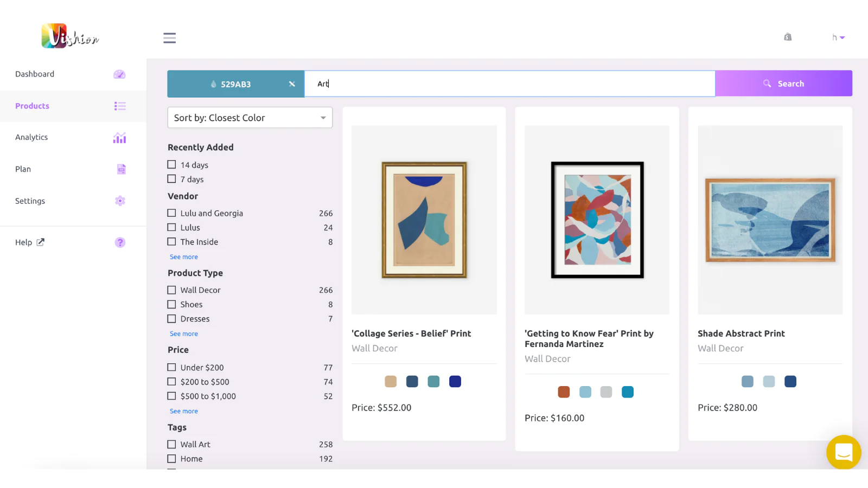Go to the Analytics menu item
868x488 pixels.
click(x=31, y=137)
